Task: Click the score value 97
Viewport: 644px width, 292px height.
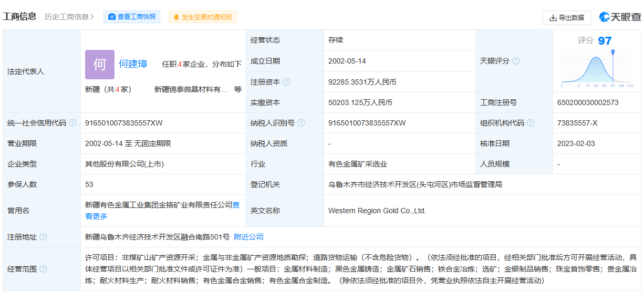Action: (605, 40)
